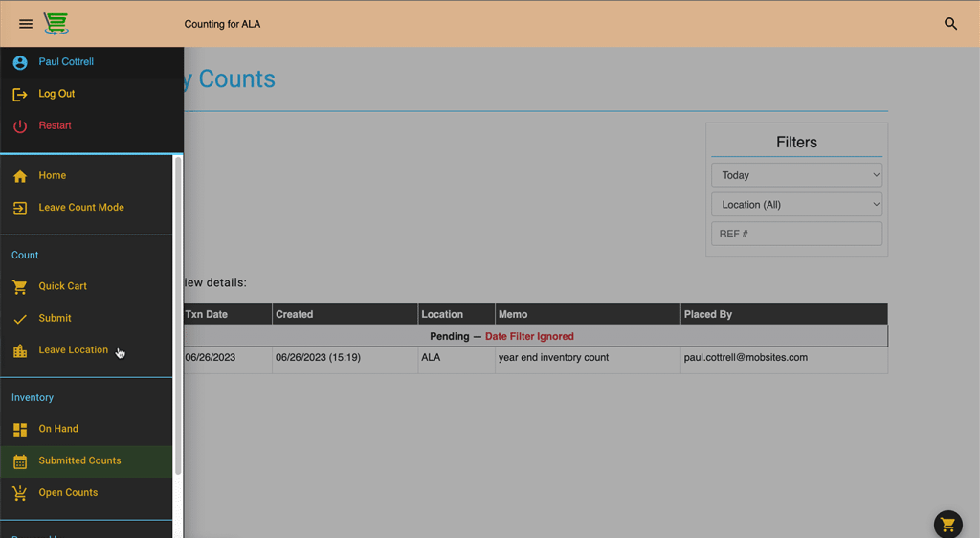The height and width of the screenshot is (538, 980).
Task: Click the REF # input field
Action: point(796,234)
